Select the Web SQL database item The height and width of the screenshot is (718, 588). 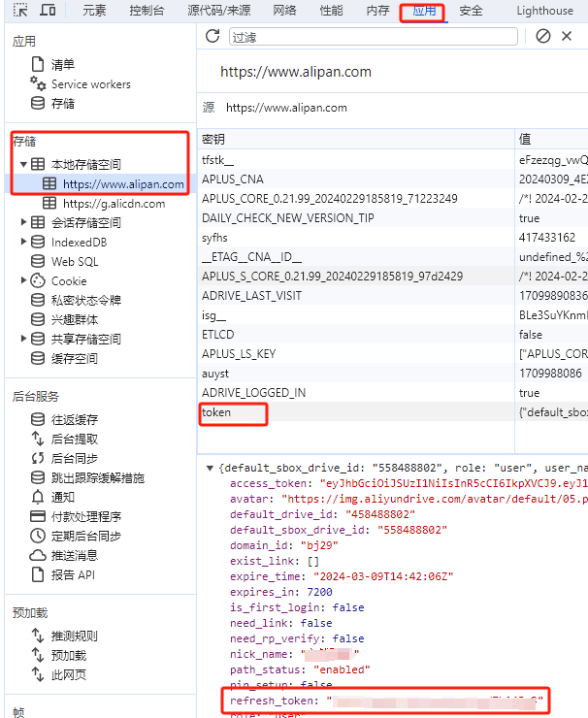pos(75,261)
